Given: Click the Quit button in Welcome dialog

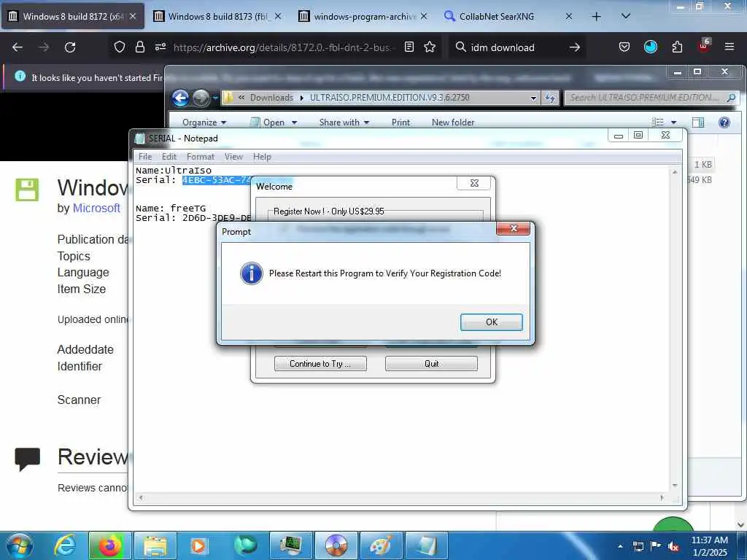Looking at the screenshot, I should (431, 363).
